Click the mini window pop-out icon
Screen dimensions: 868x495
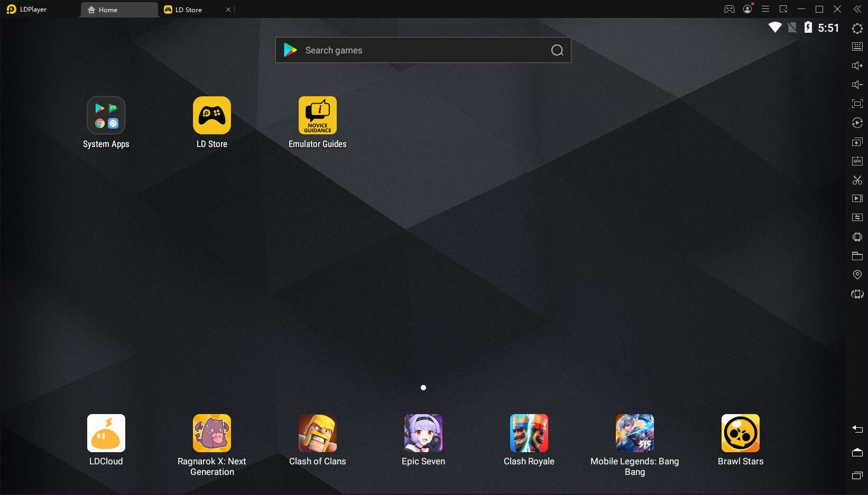[x=783, y=9]
